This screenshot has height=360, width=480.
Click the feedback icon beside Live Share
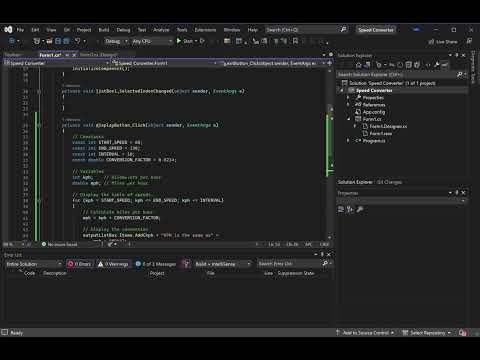[469, 41]
